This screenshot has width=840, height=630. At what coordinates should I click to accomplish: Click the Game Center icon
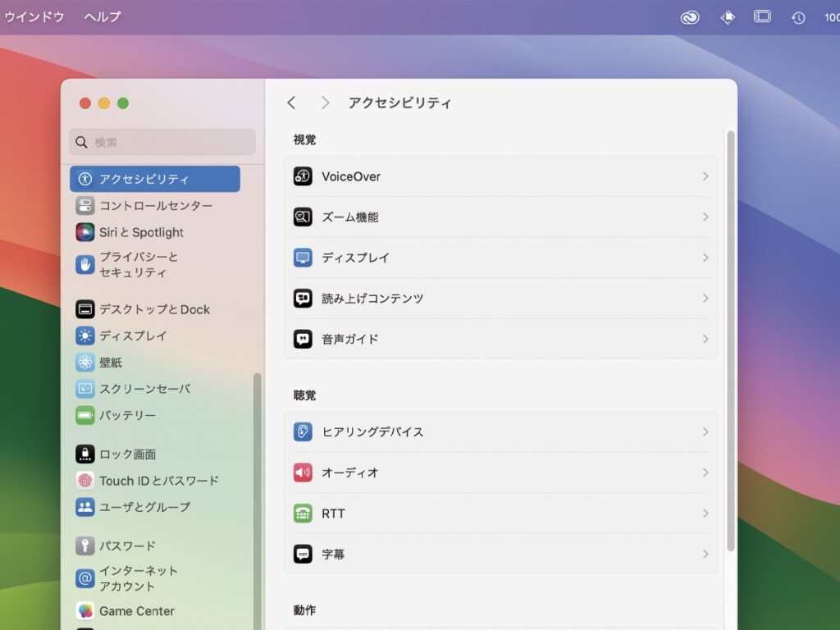[x=85, y=610]
